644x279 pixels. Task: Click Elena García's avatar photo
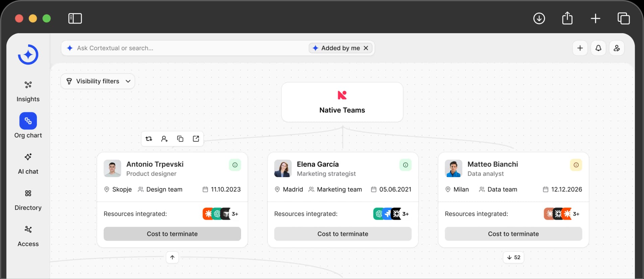(x=283, y=168)
